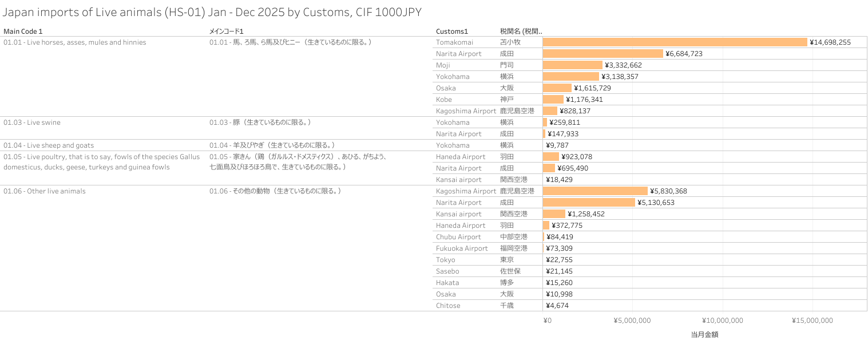Select the ¥5,830,368 Kagoshima Airport bar
This screenshot has height=344, width=868.
coord(595,191)
